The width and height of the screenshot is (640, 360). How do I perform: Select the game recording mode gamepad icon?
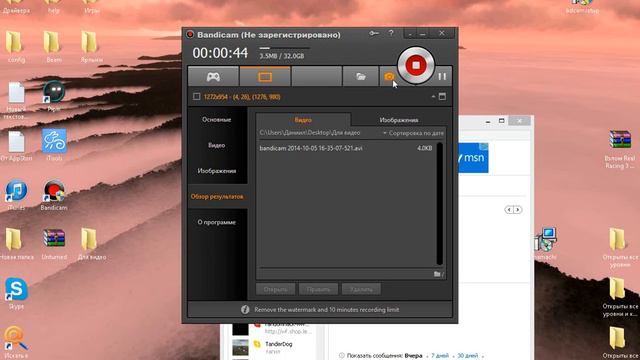[x=213, y=77]
